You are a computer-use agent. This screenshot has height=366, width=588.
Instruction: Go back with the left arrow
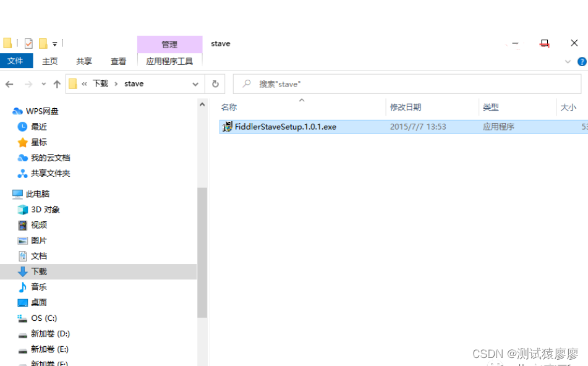(9, 84)
